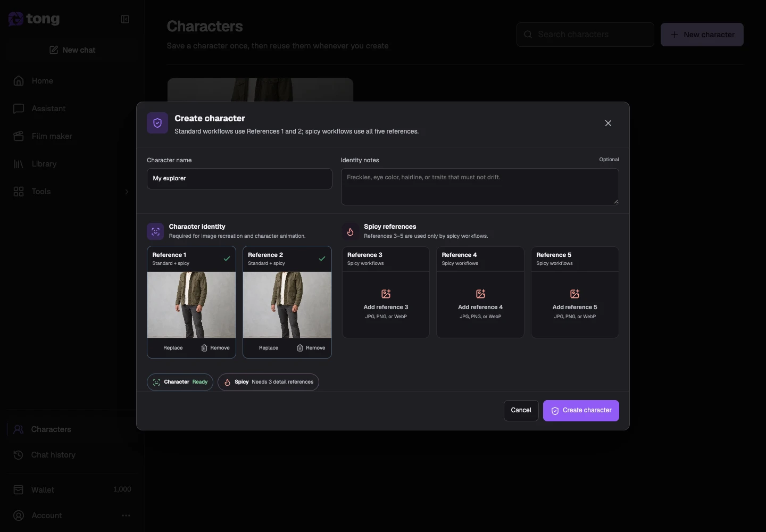Cancel the character creation
The height and width of the screenshot is (532, 766).
(x=521, y=411)
